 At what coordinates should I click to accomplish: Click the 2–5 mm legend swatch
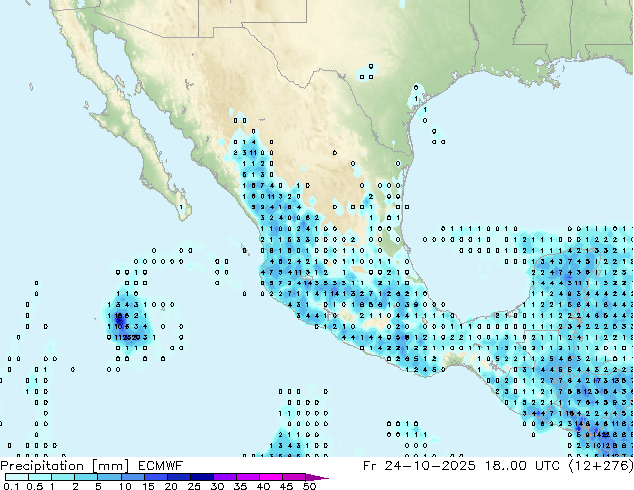[x=86, y=477]
